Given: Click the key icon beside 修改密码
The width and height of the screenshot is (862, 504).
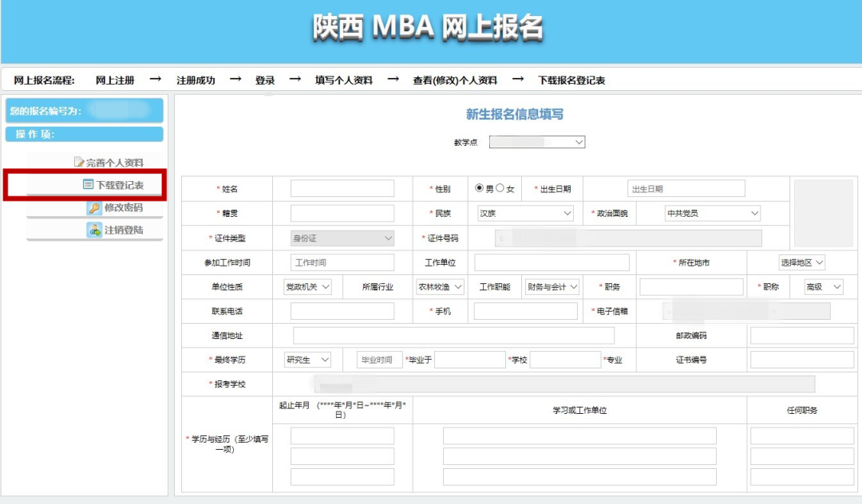Looking at the screenshot, I should click(x=94, y=207).
